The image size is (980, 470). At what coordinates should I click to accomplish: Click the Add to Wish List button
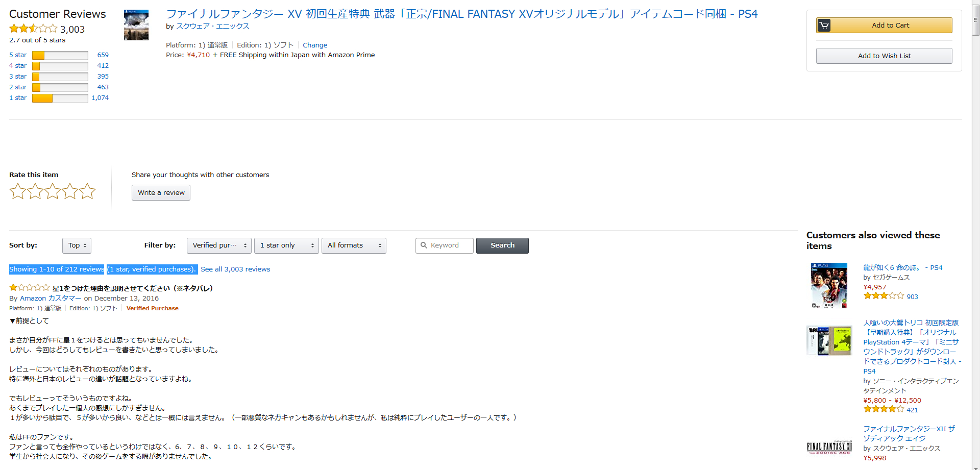pos(884,56)
